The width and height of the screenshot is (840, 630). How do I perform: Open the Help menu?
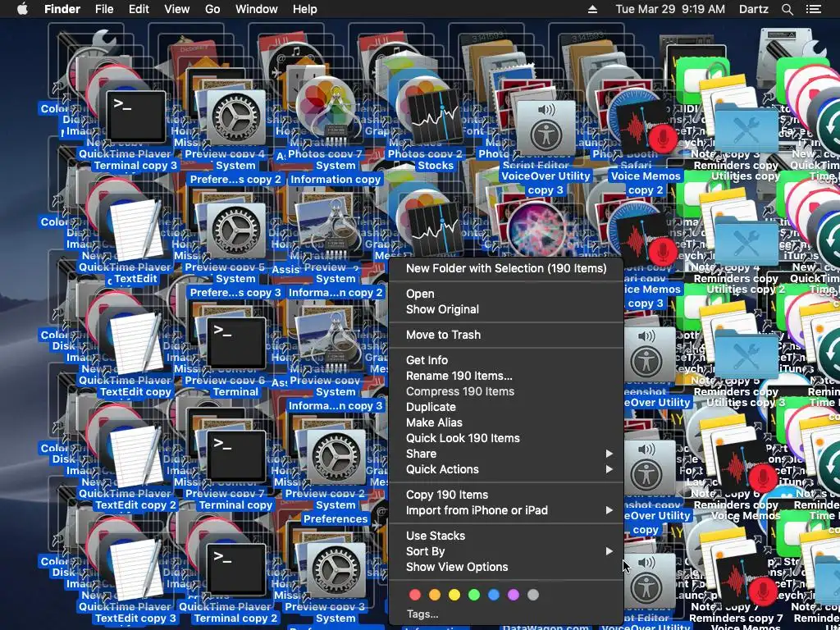coord(305,9)
